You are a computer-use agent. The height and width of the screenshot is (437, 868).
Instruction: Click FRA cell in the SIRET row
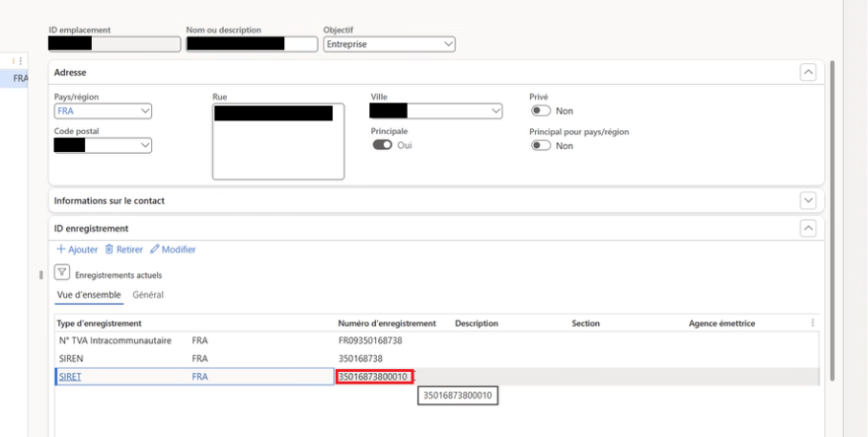(200, 377)
